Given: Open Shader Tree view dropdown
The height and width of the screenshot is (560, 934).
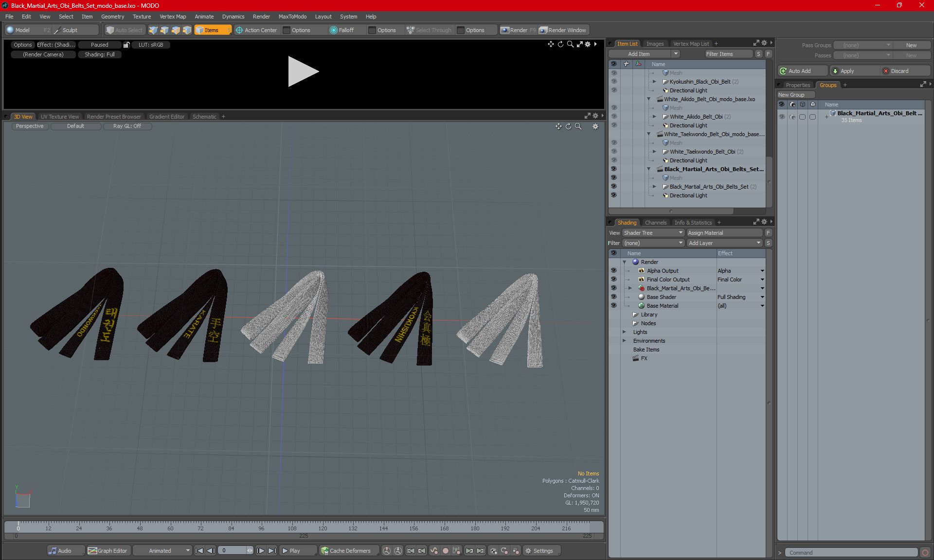Looking at the screenshot, I should pos(653,233).
